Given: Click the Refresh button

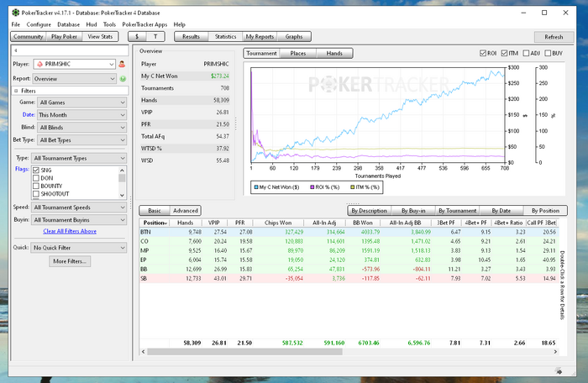Looking at the screenshot, I should tap(554, 37).
